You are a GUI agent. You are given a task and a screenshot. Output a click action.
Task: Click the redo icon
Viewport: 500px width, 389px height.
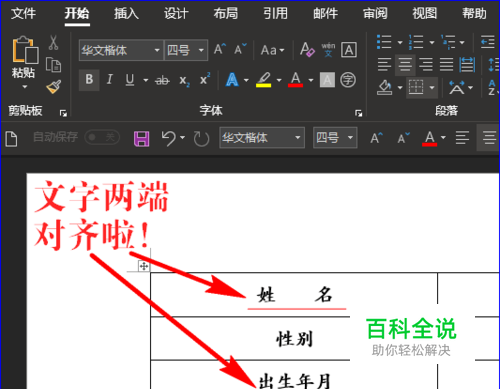tap(201, 139)
